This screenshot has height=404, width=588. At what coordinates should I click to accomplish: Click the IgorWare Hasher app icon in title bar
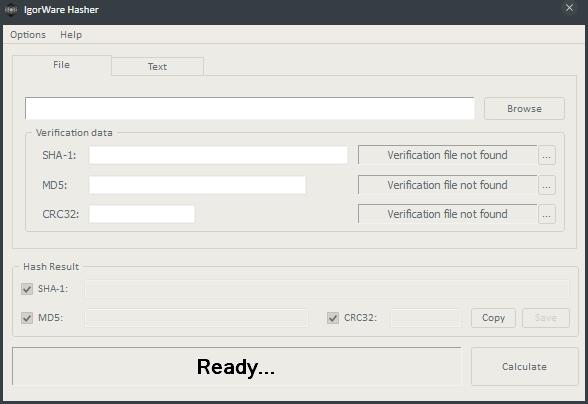coord(11,9)
